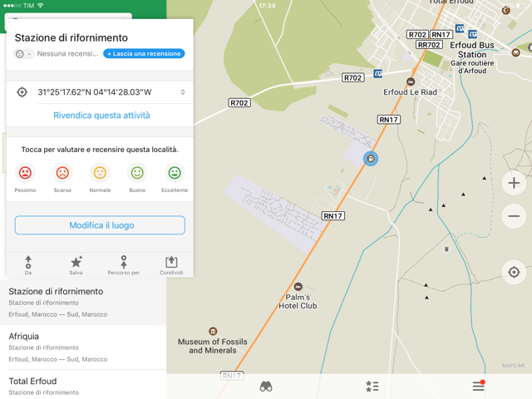Tap the Salva star icon
The width and height of the screenshot is (532, 399).
pyautogui.click(x=76, y=264)
